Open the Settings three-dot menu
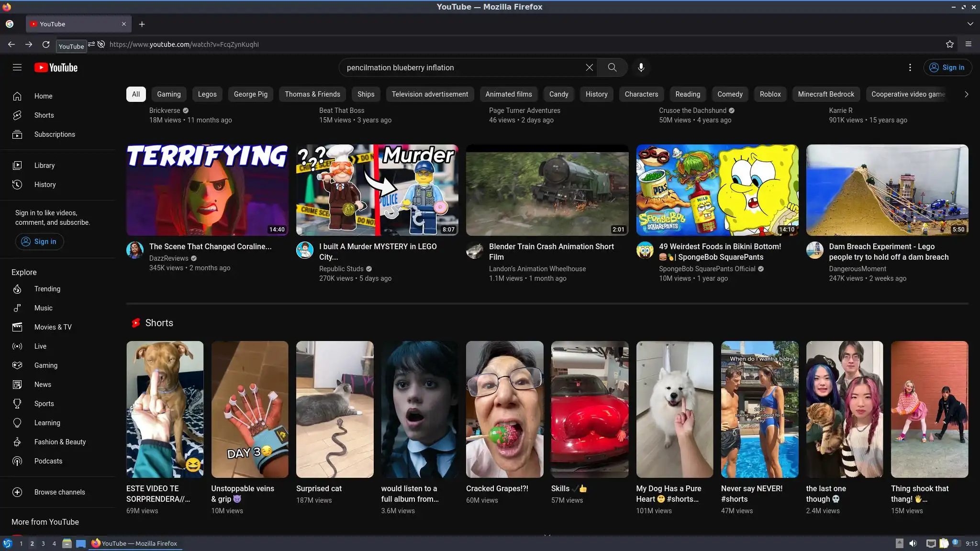The width and height of the screenshot is (980, 551). [x=910, y=67]
